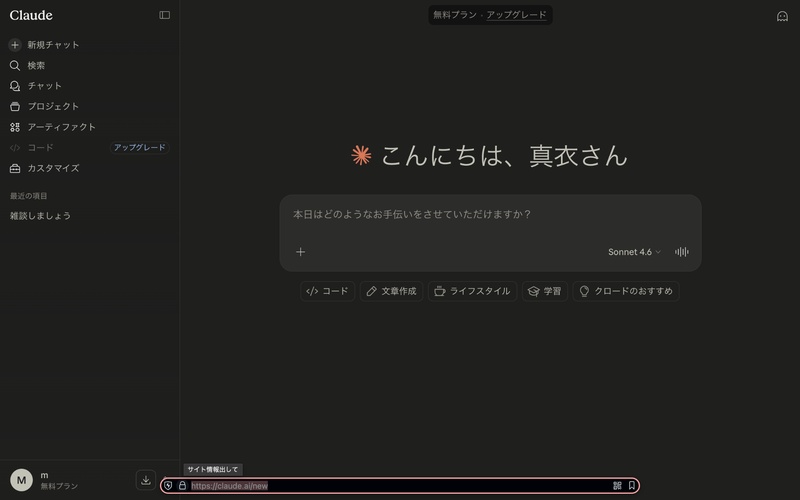
Task: Click the projects box icon
Action: (x=15, y=107)
